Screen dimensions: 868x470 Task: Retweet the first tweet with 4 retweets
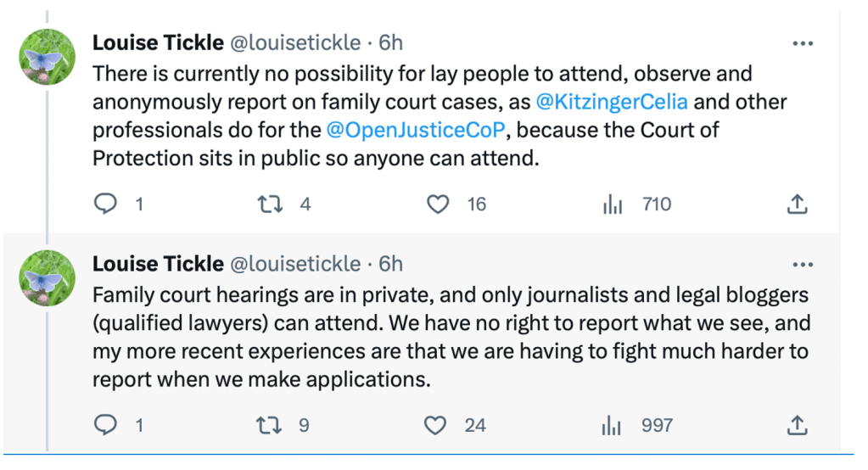[x=270, y=204]
